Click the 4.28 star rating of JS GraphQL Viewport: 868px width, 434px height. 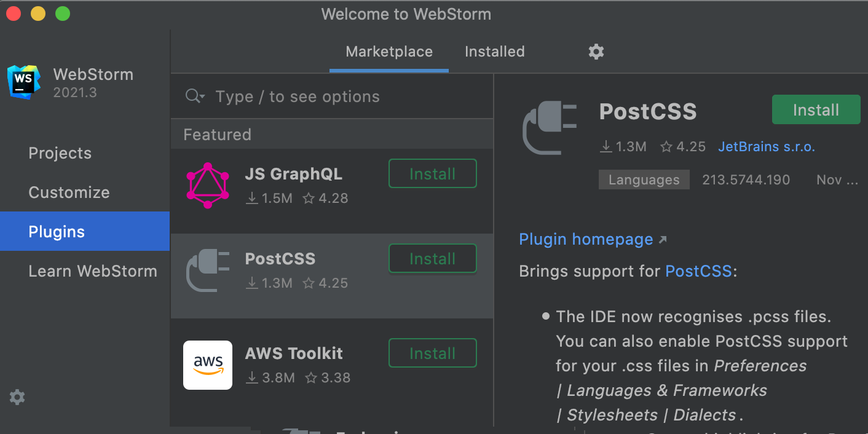[326, 199]
